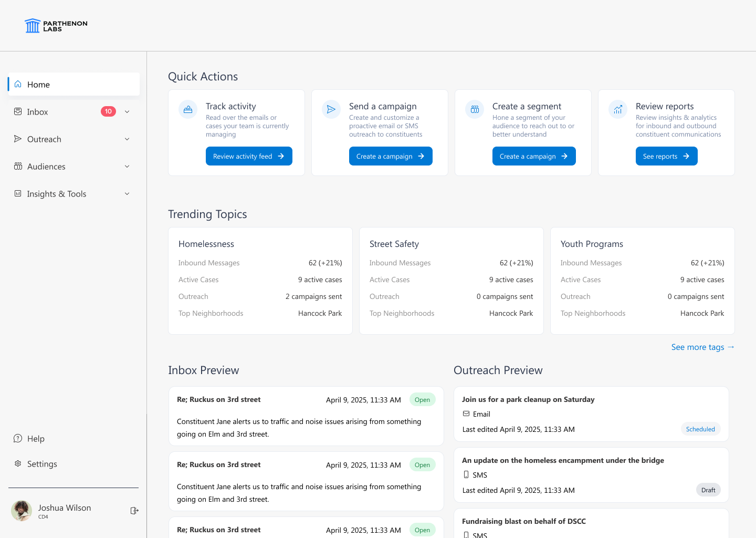756x538 pixels.
Task: Click the Settings gear icon
Action: pos(18,463)
